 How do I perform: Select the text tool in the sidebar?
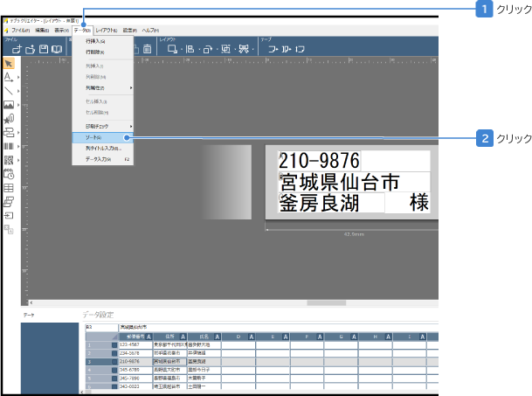[x=8, y=77]
